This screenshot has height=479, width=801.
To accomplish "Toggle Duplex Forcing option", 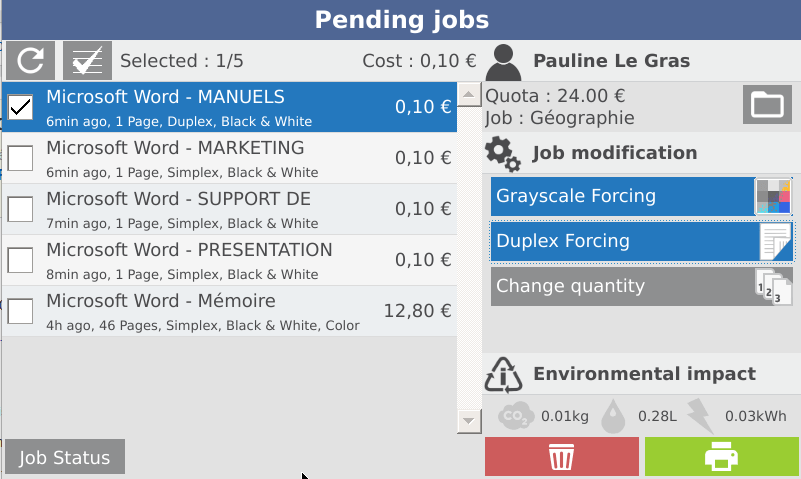I will point(642,241).
